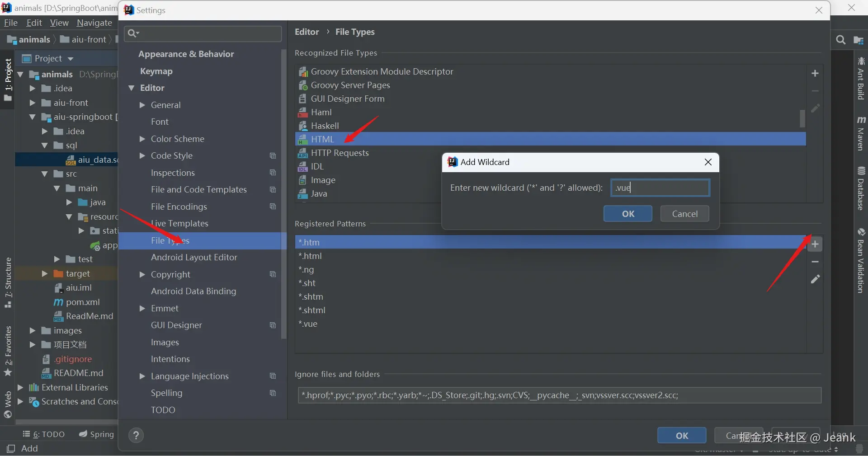Expand the Copyright settings node

pyautogui.click(x=142, y=274)
